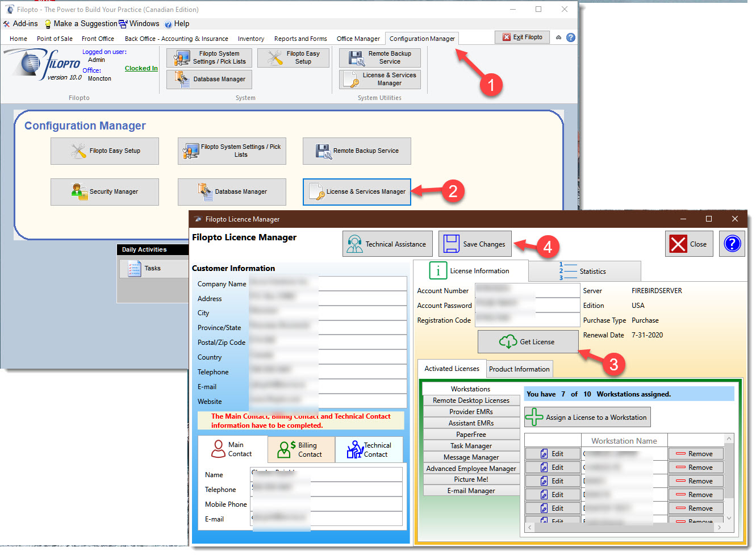This screenshot has height=555, width=756.
Task: Open License & Services Manager in ribbon
Action: (x=380, y=80)
